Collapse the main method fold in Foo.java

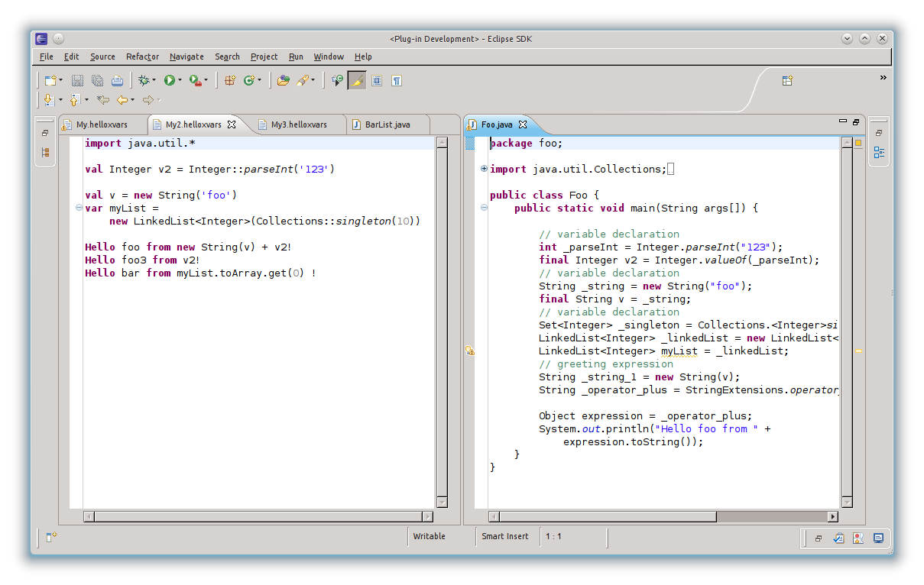[484, 208]
